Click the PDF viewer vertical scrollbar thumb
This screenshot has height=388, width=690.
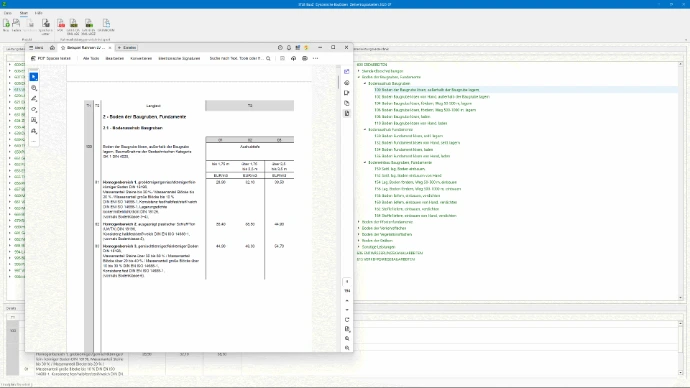[x=338, y=82]
